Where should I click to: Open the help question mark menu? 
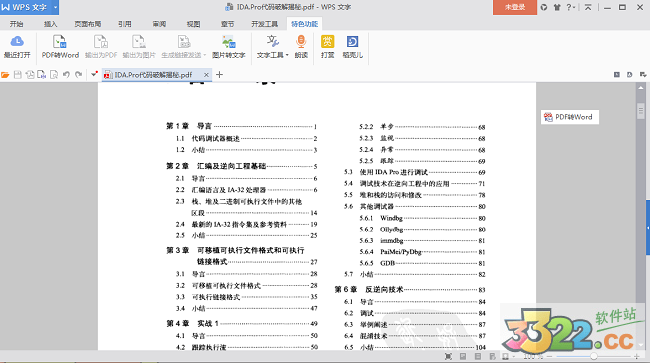pyautogui.click(x=570, y=7)
